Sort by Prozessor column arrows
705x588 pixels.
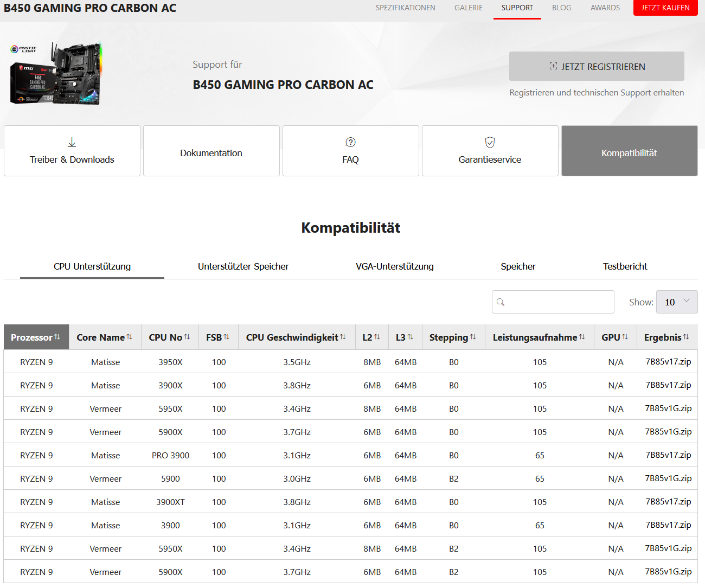pyautogui.click(x=57, y=337)
